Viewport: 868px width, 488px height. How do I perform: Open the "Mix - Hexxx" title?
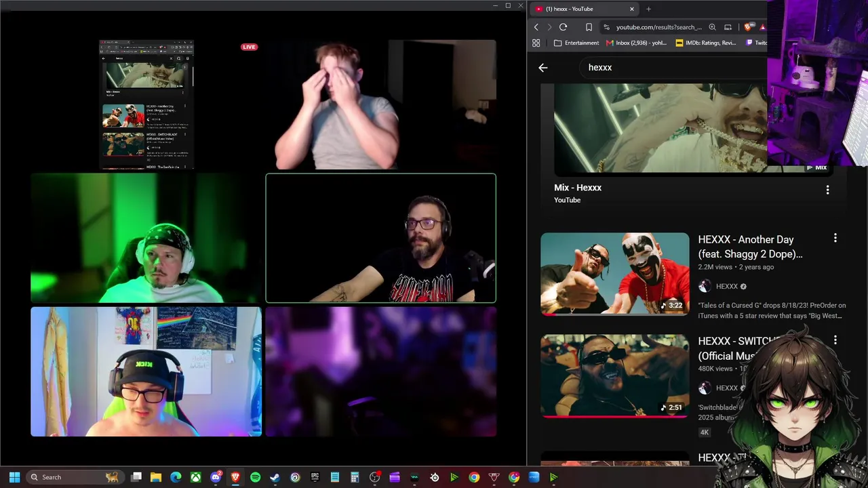(x=578, y=188)
